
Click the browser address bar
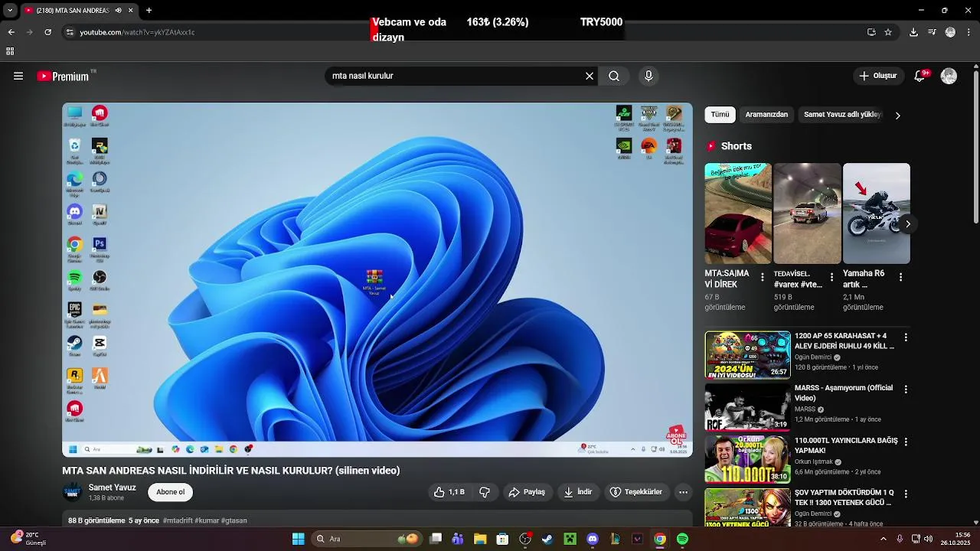(459, 32)
